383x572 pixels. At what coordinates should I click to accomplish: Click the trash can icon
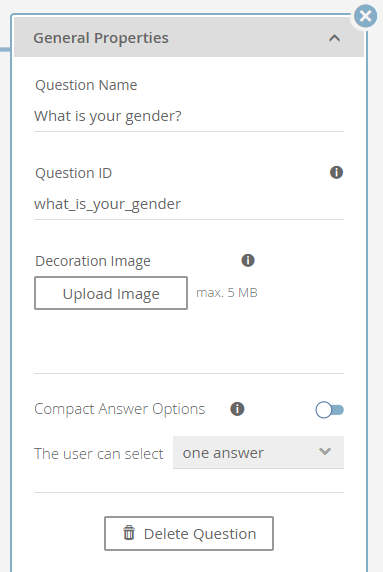[x=129, y=533]
